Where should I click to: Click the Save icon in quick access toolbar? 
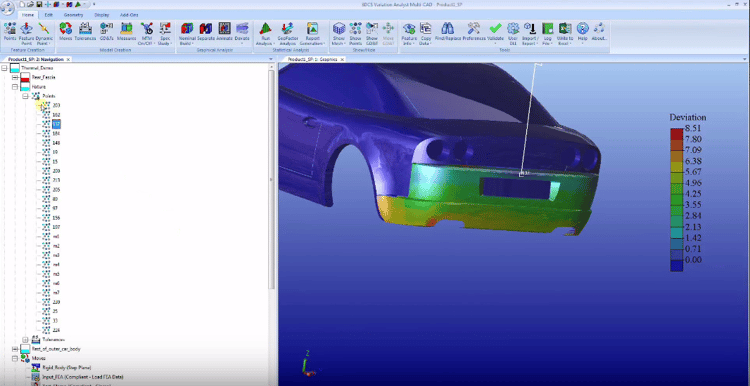39,4
